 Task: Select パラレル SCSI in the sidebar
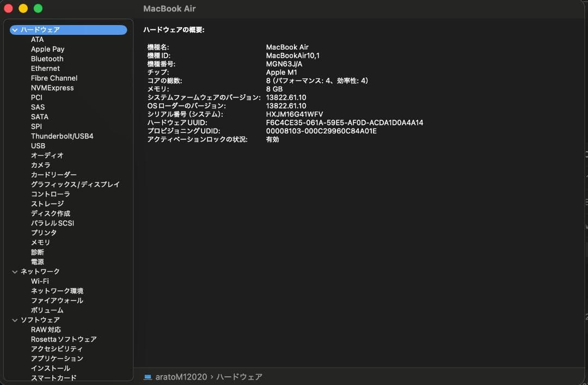[x=52, y=223]
